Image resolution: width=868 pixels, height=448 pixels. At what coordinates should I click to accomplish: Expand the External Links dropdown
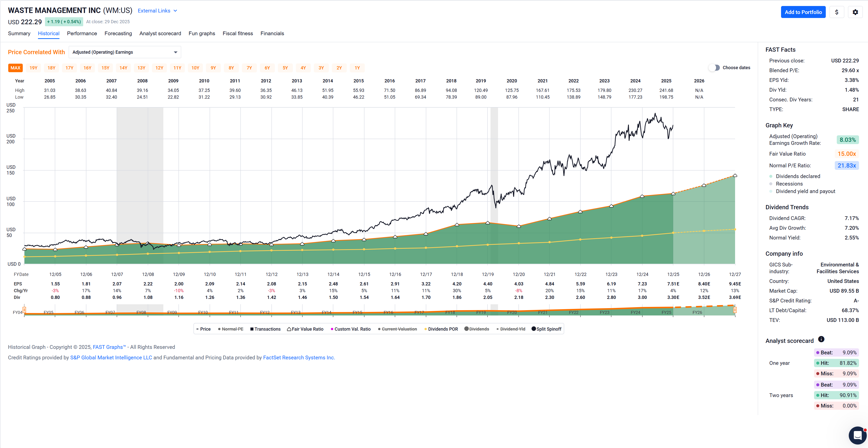tap(157, 11)
